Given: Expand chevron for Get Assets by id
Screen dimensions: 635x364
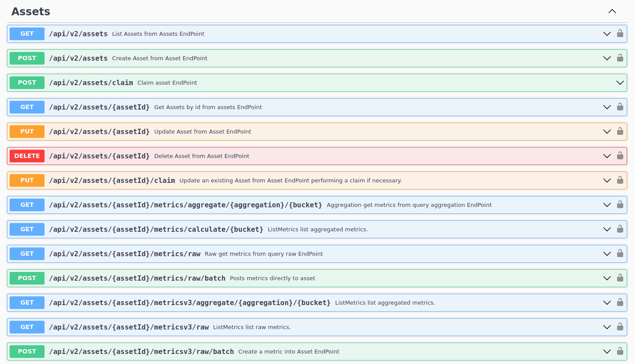Looking at the screenshot, I should (x=607, y=107).
